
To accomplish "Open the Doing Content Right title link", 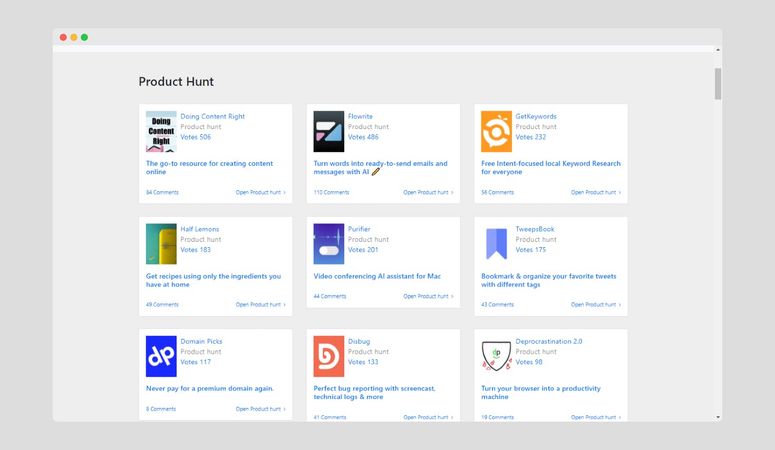I will [x=213, y=116].
